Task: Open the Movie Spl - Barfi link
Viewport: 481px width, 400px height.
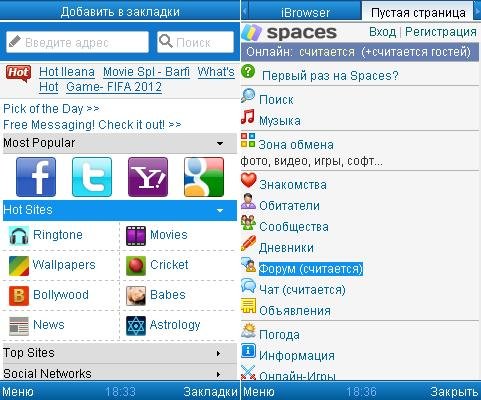Action: pyautogui.click(x=146, y=72)
